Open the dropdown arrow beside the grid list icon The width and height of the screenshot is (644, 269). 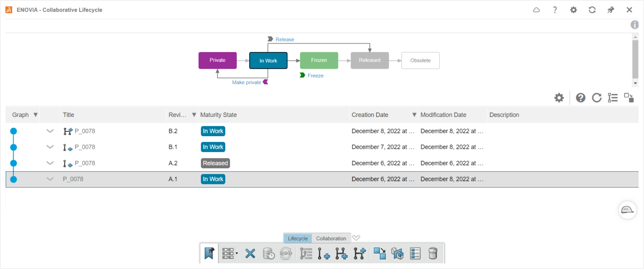point(237,253)
